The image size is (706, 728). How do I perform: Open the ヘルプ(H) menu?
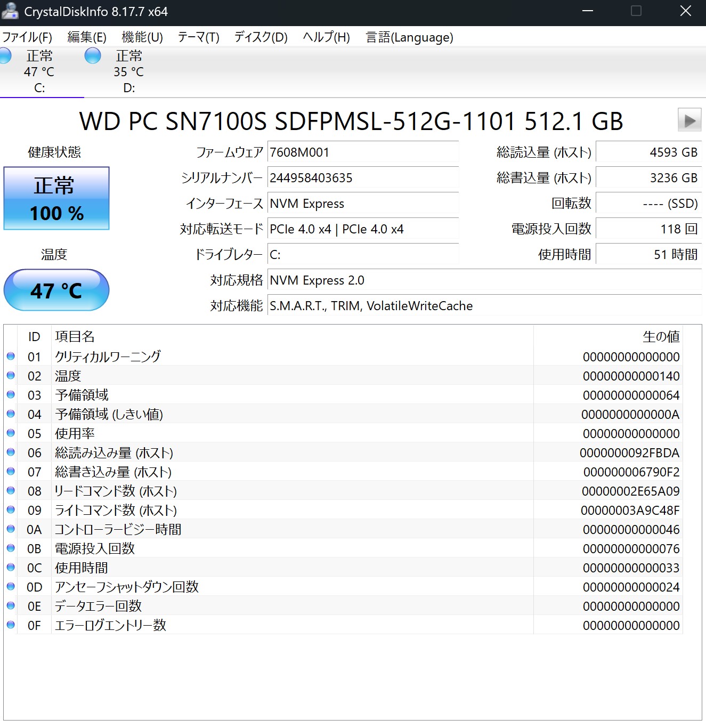click(327, 37)
